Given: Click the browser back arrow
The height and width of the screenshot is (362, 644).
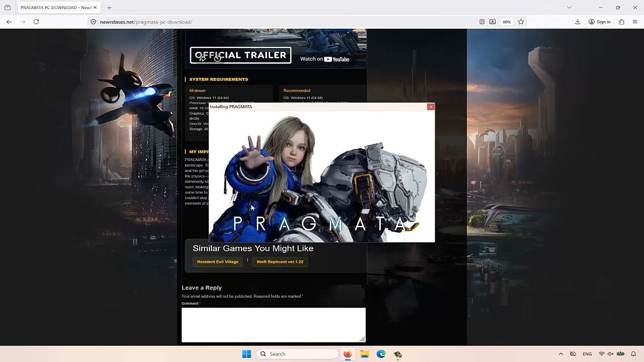Looking at the screenshot, I should click(9, 22).
